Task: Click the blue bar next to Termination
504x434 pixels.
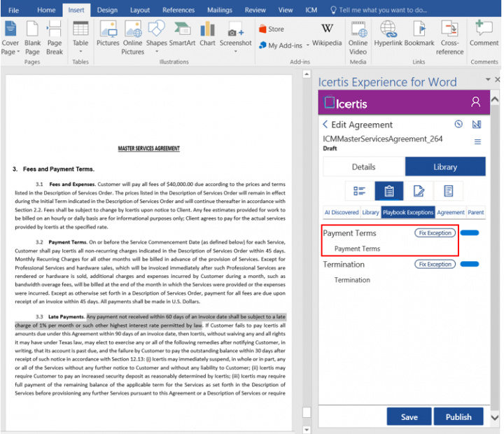Action: pyautogui.click(x=470, y=265)
